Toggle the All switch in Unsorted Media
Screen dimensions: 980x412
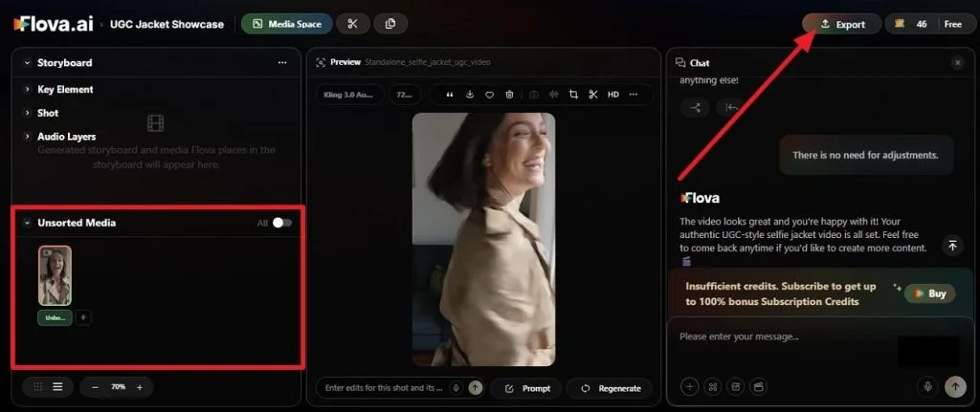coord(282,223)
